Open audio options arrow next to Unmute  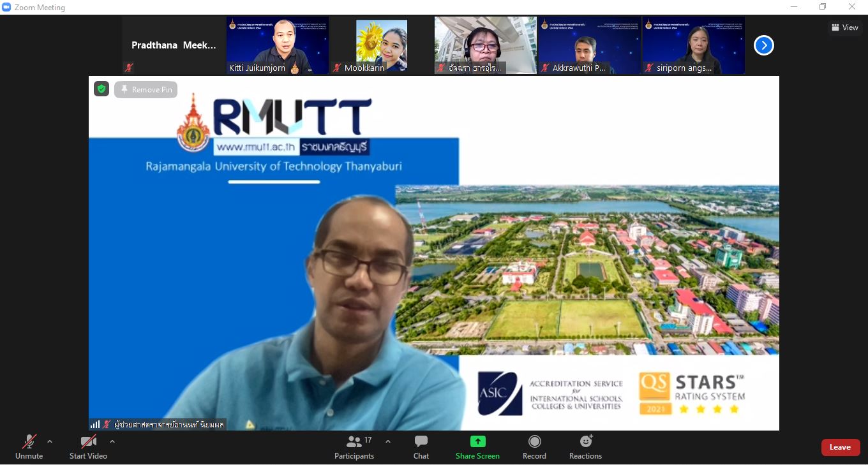pos(50,441)
